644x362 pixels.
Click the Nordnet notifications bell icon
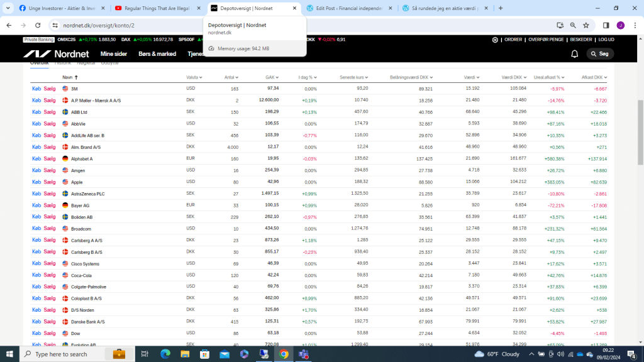(574, 54)
